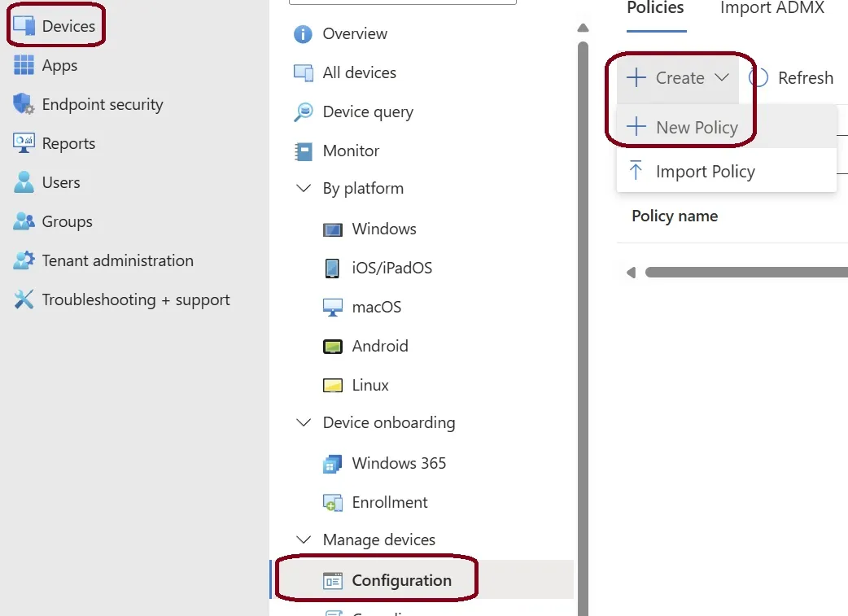The width and height of the screenshot is (848, 616).
Task: Click the Windows platform icon
Action: (x=333, y=229)
